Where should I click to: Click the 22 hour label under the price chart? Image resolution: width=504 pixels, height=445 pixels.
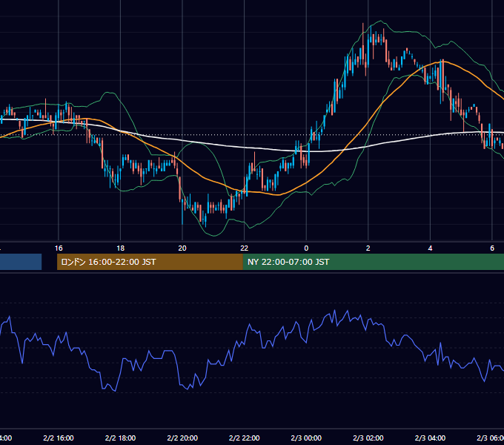[245, 248]
